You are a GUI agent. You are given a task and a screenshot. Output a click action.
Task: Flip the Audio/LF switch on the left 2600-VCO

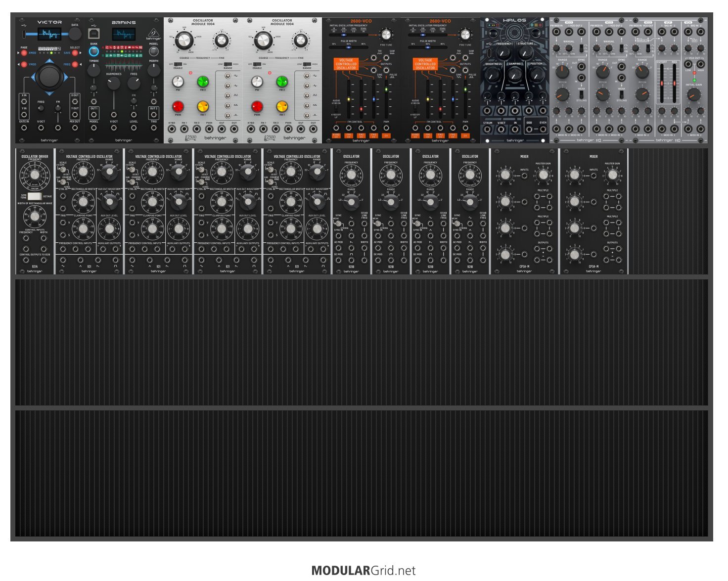click(336, 108)
